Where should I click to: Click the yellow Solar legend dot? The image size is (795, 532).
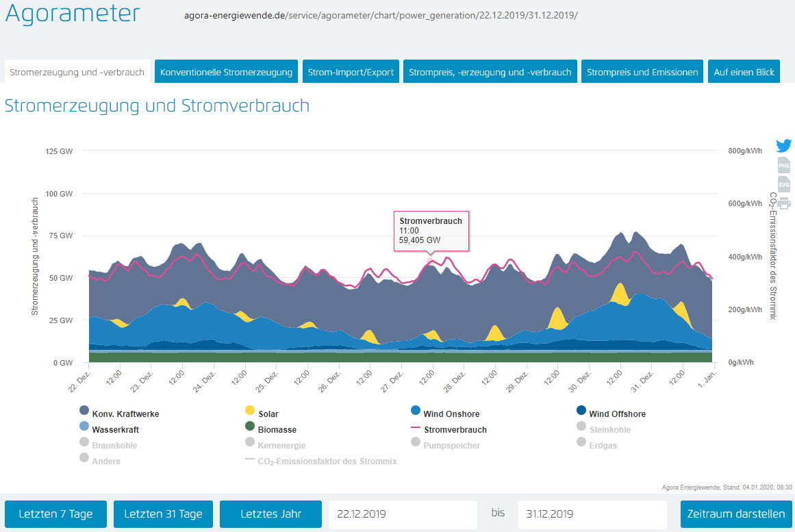pyautogui.click(x=250, y=411)
